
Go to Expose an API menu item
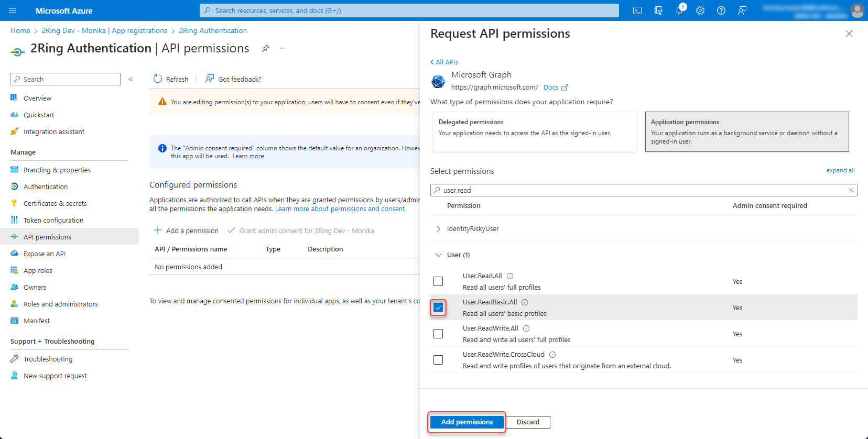coord(45,254)
